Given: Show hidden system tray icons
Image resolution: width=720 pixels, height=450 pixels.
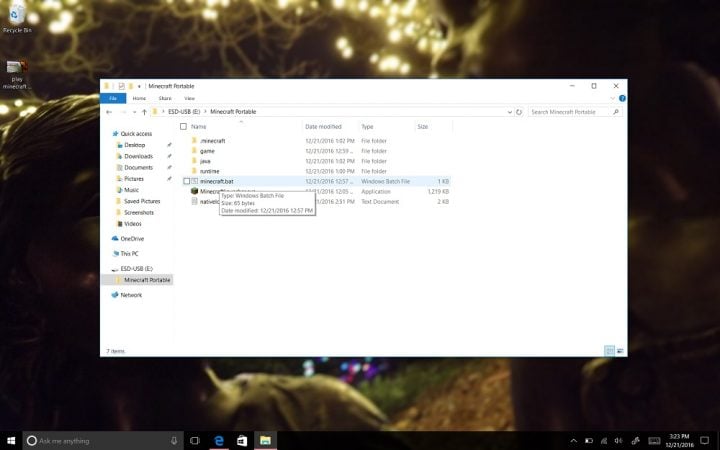Looking at the screenshot, I should tap(574, 441).
